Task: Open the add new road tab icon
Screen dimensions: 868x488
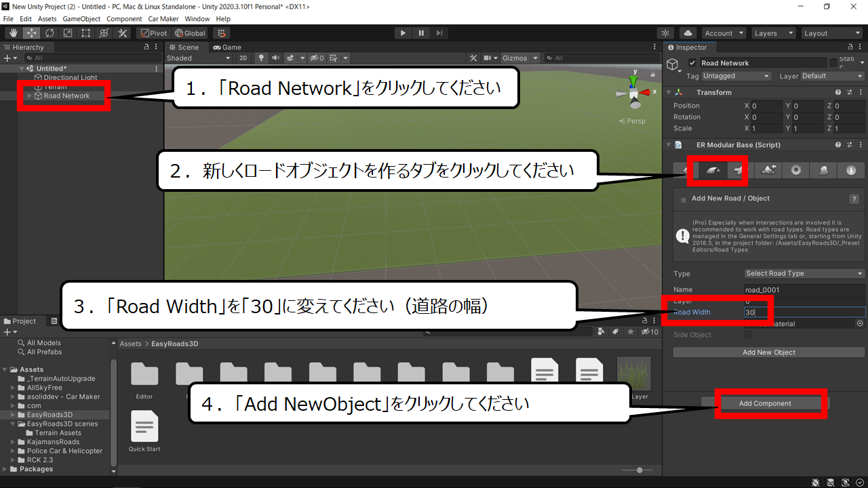Action: pyautogui.click(x=712, y=171)
